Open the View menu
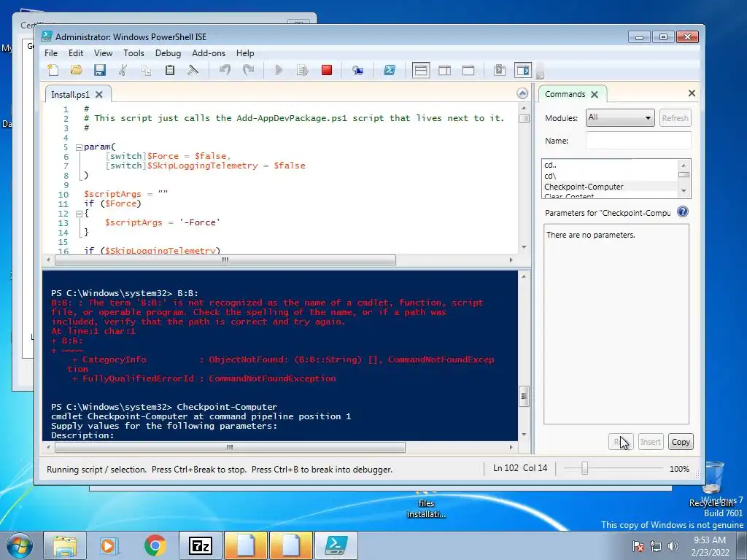747x560 pixels. coord(103,52)
